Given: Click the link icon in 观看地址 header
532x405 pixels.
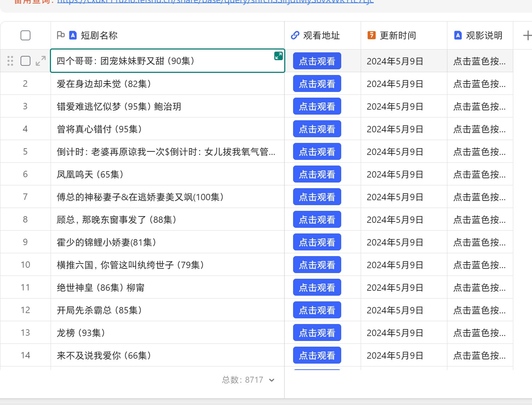Looking at the screenshot, I should coord(295,35).
